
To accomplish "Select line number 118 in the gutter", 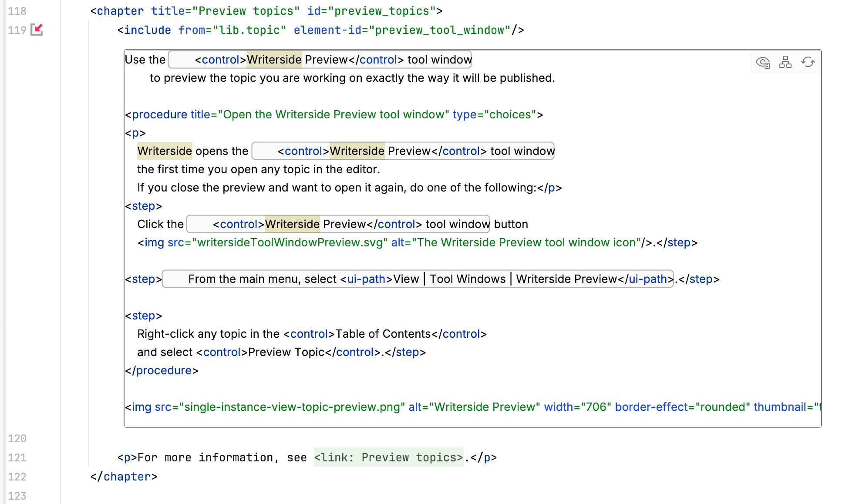I will (x=17, y=11).
